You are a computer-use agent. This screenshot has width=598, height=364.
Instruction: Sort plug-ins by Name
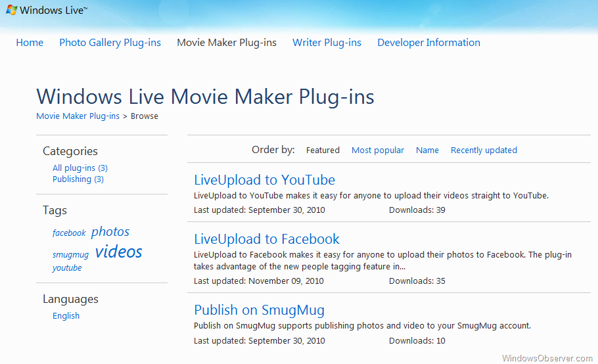coord(427,150)
